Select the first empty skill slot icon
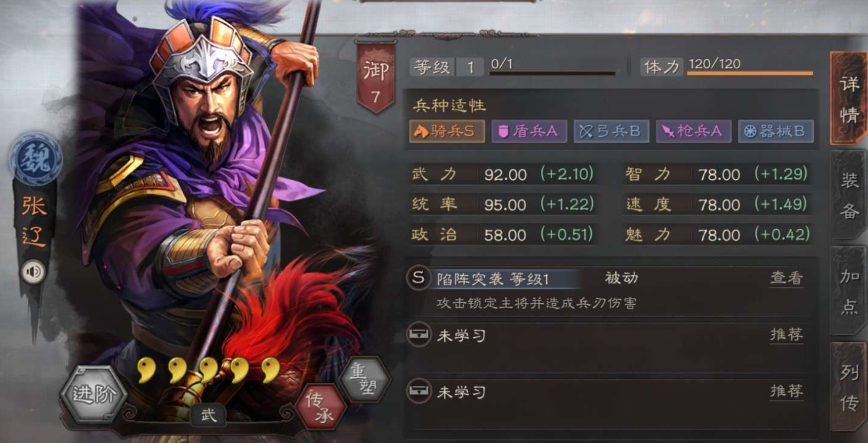Screen dimensions: 868x443 pyautogui.click(x=419, y=335)
